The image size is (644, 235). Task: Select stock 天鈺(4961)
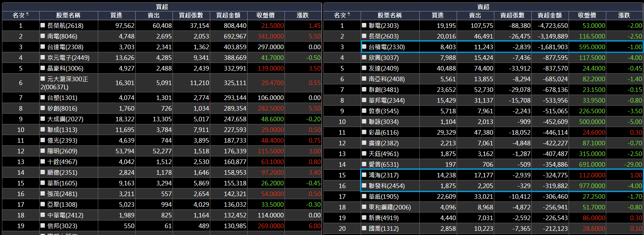(384, 154)
